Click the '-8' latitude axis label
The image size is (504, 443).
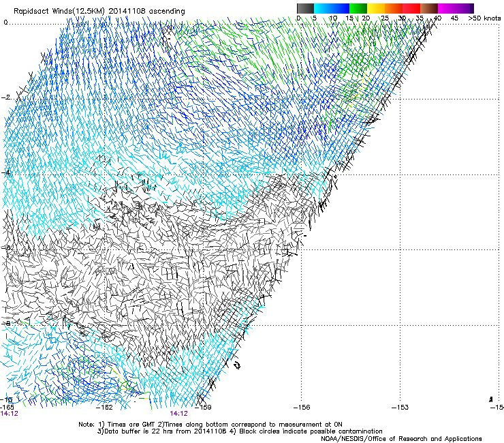pos(5,323)
